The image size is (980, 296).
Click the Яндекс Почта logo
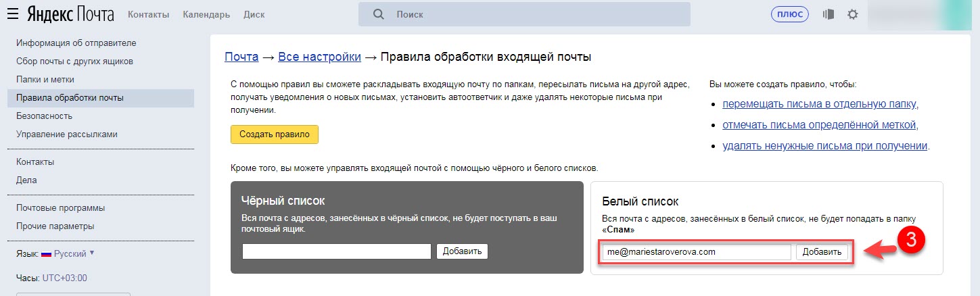click(x=70, y=14)
